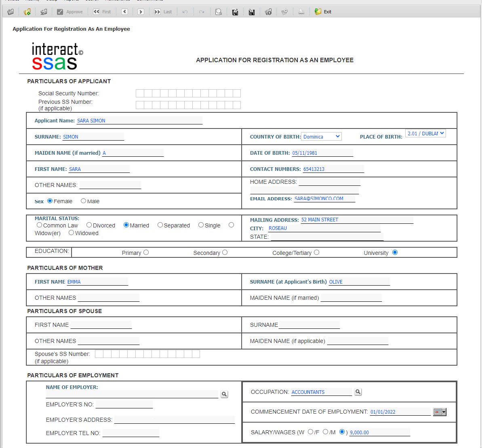This screenshot has width=482, height=448.
Task: Click the info document toolbar icon
Action: click(268, 12)
